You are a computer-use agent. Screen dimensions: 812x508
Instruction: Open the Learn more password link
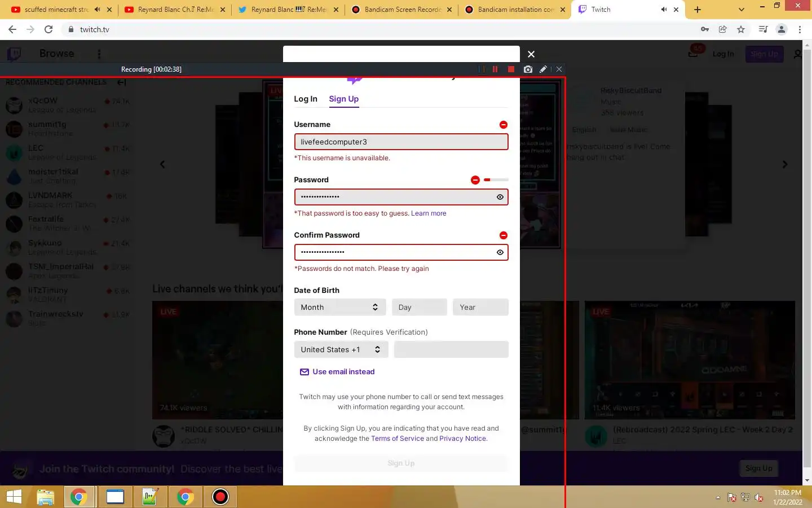tap(429, 213)
